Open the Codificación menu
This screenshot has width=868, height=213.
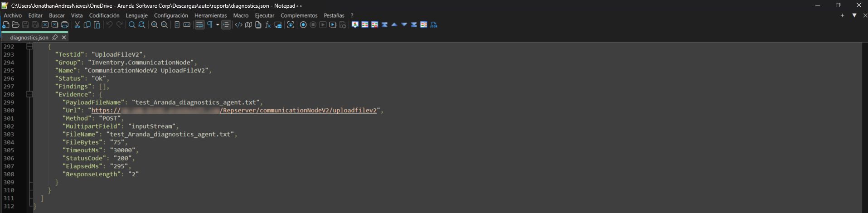(104, 15)
